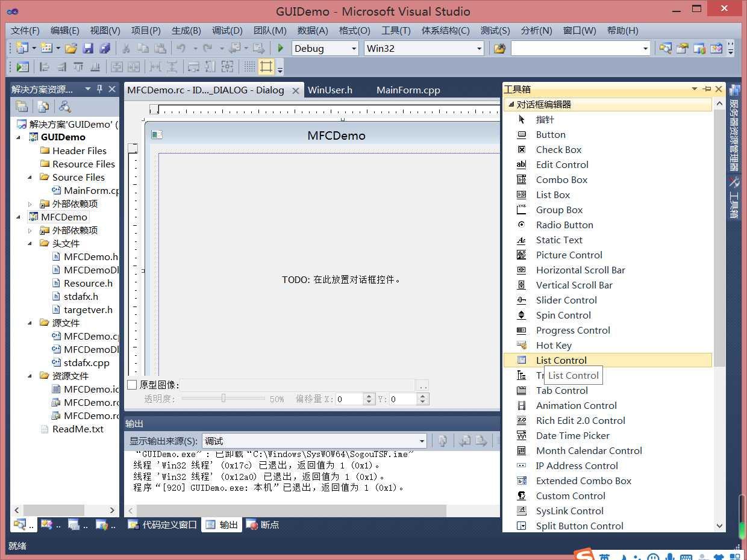Viewport: 747px width, 560px height.
Task: Click the 偏移量 Y input field
Action: coord(402,399)
